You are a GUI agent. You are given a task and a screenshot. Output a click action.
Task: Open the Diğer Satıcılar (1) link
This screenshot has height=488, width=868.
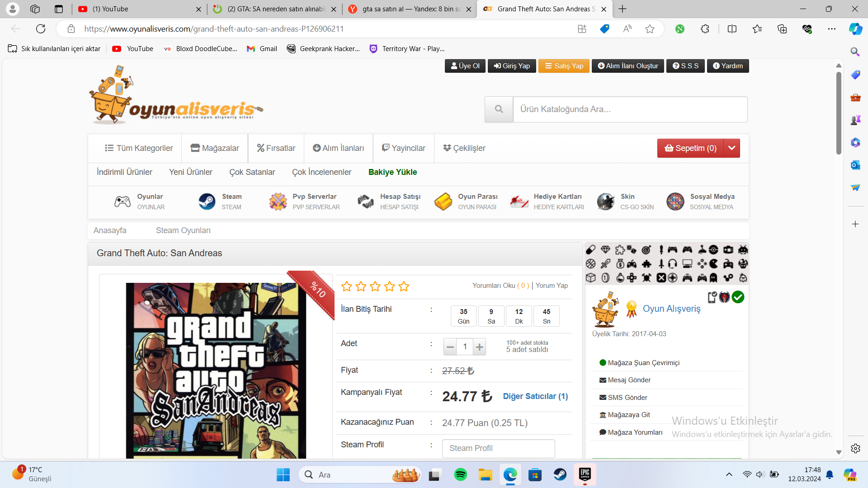click(535, 396)
